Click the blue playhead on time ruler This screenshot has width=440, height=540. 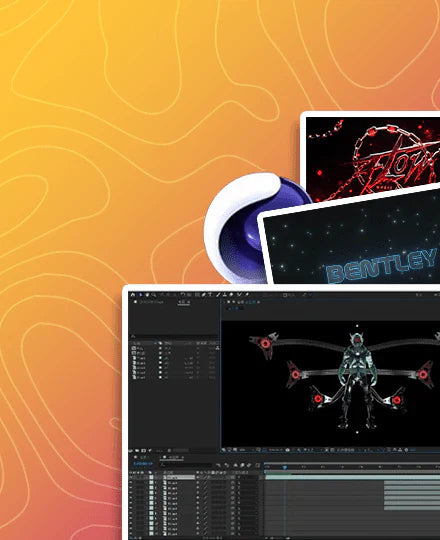[285, 467]
